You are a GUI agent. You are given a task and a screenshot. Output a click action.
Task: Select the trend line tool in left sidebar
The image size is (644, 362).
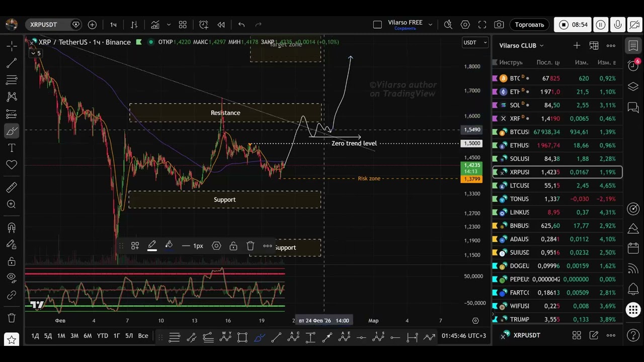[x=12, y=63]
